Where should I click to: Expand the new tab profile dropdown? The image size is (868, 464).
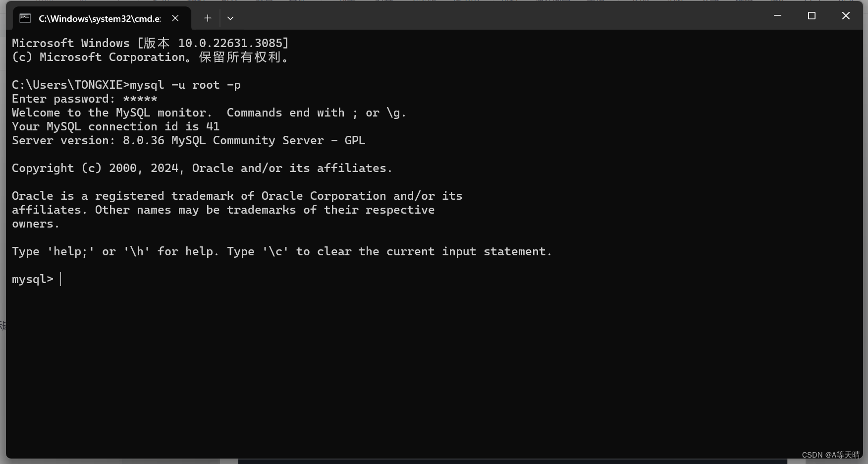[x=230, y=18]
